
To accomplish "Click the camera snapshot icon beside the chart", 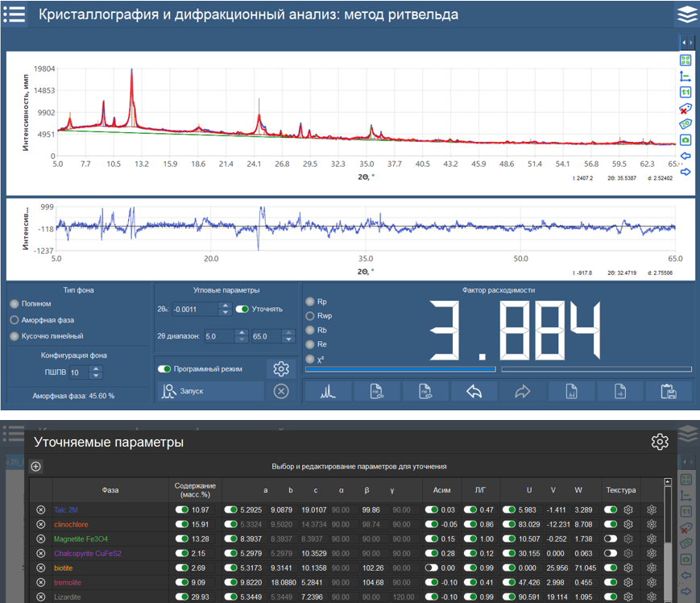I will click(686, 139).
